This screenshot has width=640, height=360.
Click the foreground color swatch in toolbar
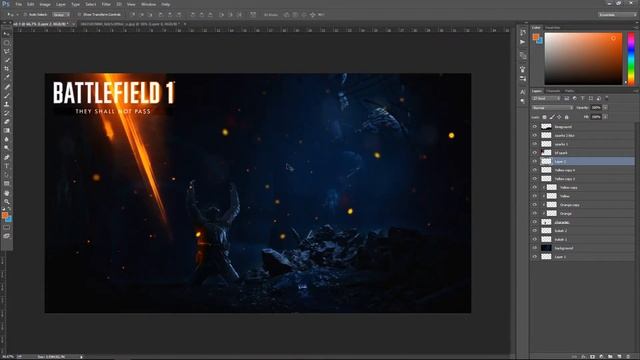coord(4,215)
